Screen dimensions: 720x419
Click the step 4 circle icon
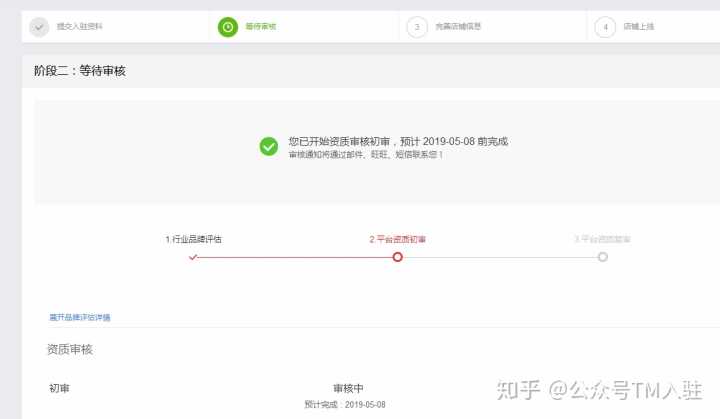pyautogui.click(x=605, y=27)
